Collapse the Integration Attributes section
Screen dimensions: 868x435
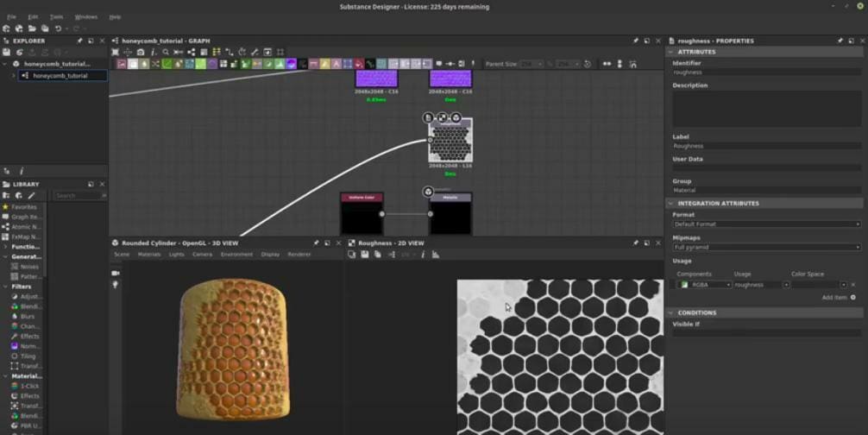[x=671, y=204]
